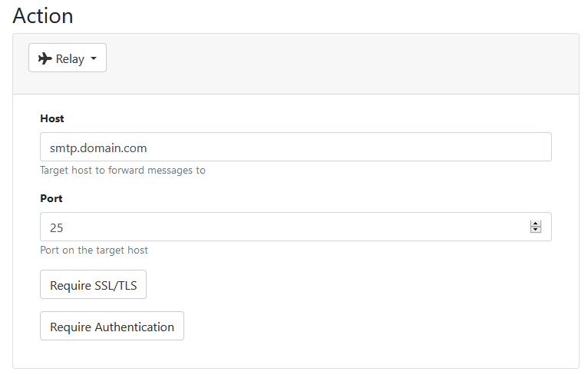Click empty area right of Require Authentication
The width and height of the screenshot is (588, 375).
pyautogui.click(x=368, y=327)
